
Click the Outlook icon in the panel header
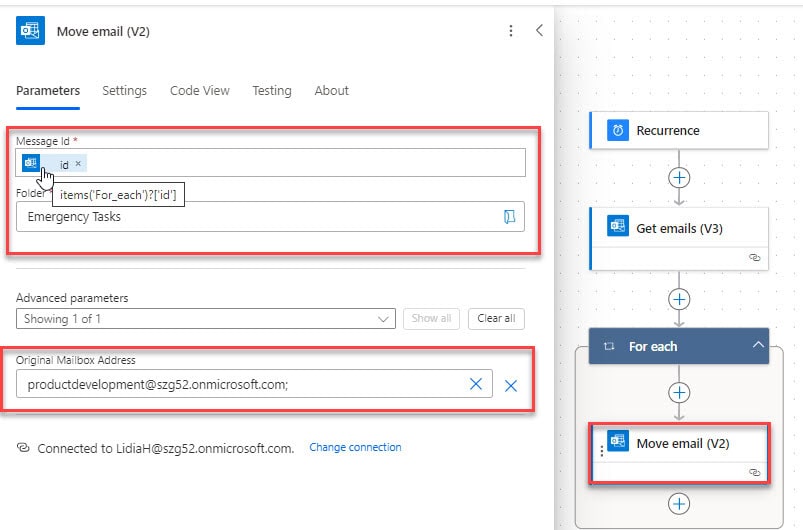pos(30,31)
